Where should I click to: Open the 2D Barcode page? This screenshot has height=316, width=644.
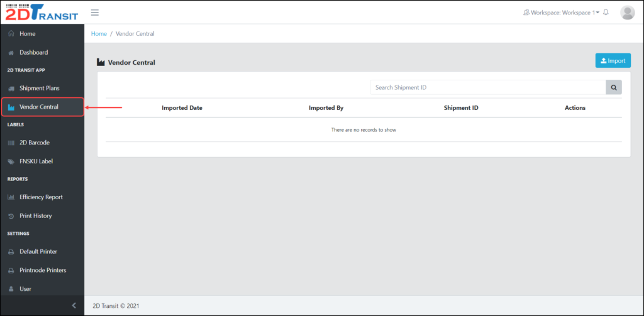click(x=42, y=143)
